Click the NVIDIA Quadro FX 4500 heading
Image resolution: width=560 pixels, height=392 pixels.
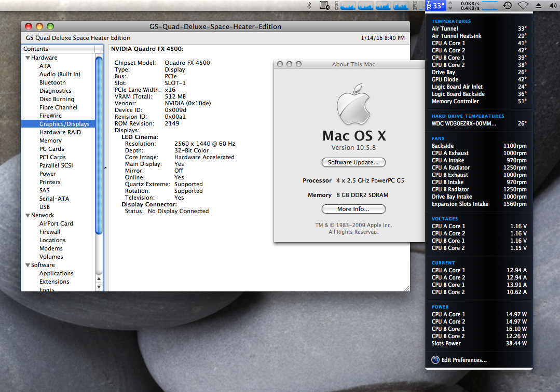[x=147, y=49]
